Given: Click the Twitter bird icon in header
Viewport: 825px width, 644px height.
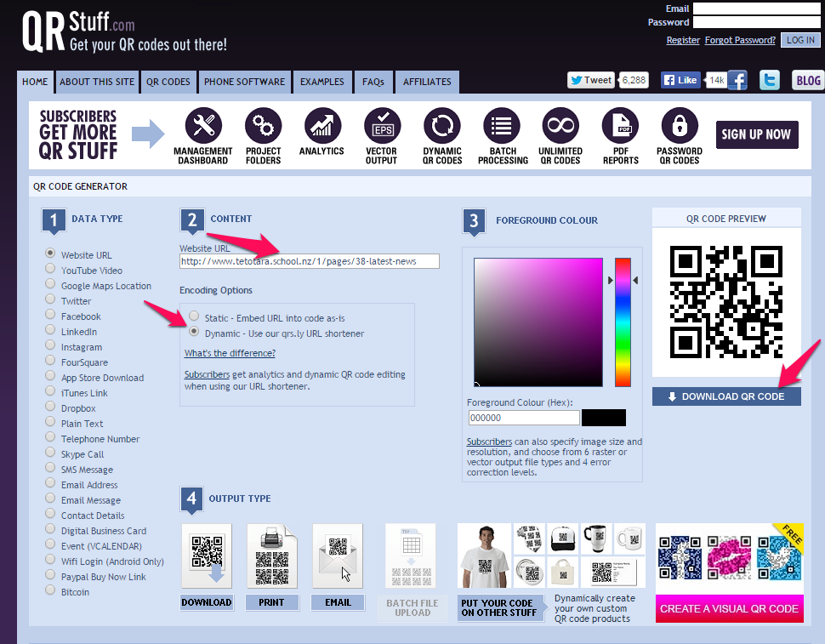Looking at the screenshot, I should 769,80.
